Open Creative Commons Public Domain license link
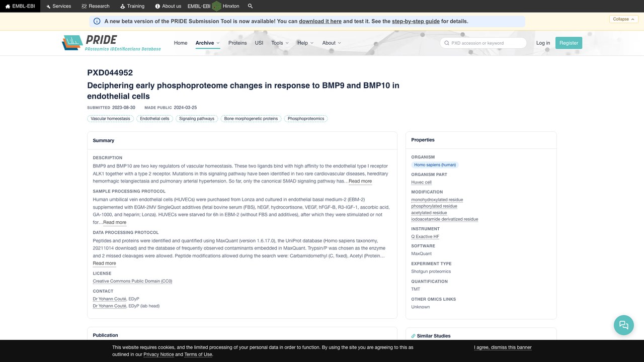Screen dimensions: 644x362 point(132,281)
